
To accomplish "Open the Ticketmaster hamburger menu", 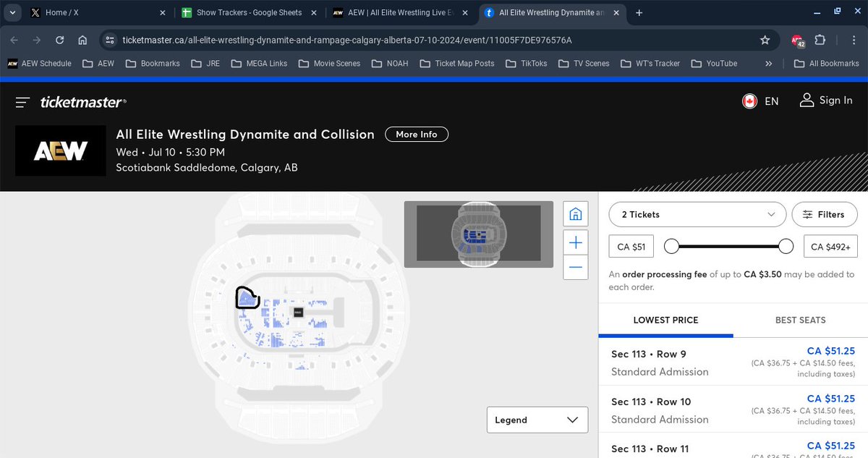I will [x=22, y=102].
